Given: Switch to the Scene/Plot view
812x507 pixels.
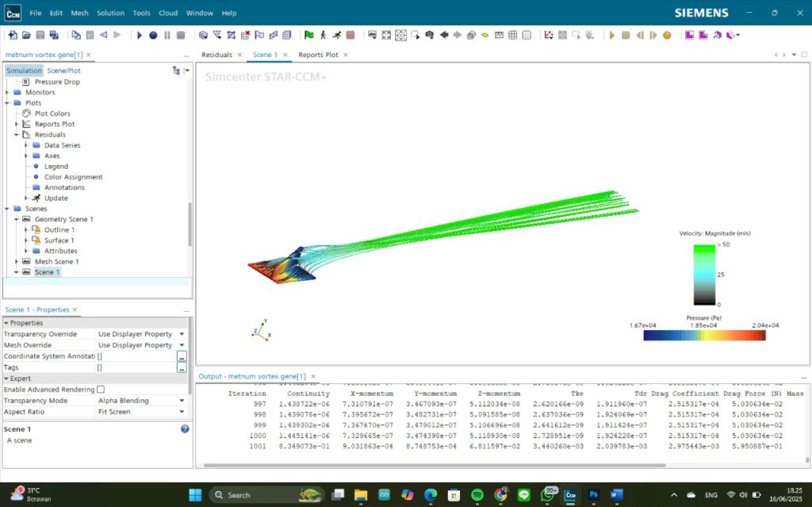Looking at the screenshot, I should tap(63, 71).
